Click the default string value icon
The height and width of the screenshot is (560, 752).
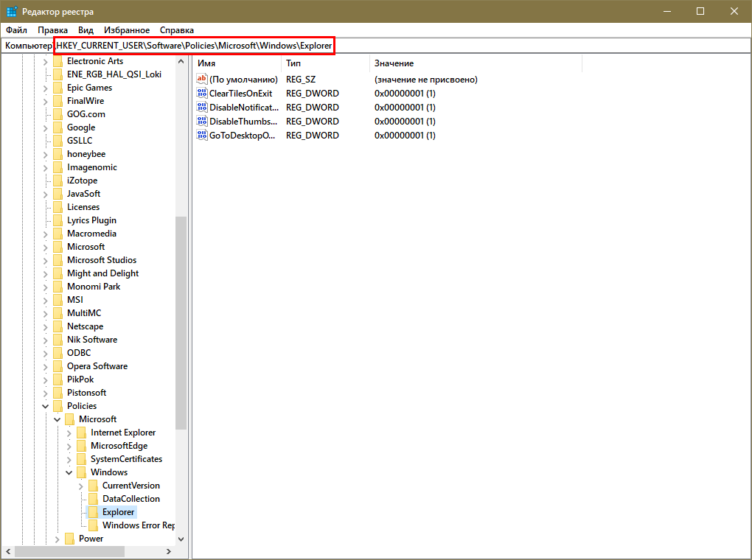203,80
